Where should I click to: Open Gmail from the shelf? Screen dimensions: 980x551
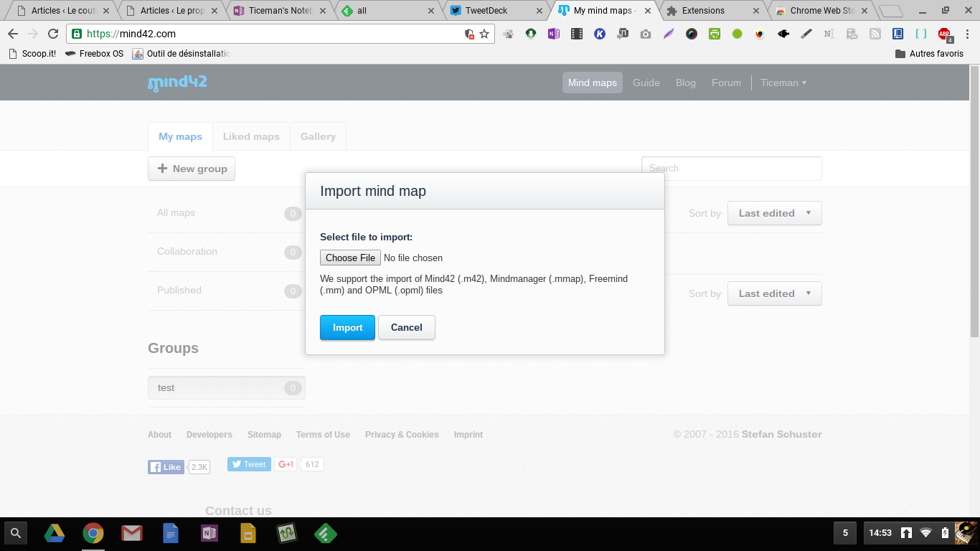click(131, 533)
